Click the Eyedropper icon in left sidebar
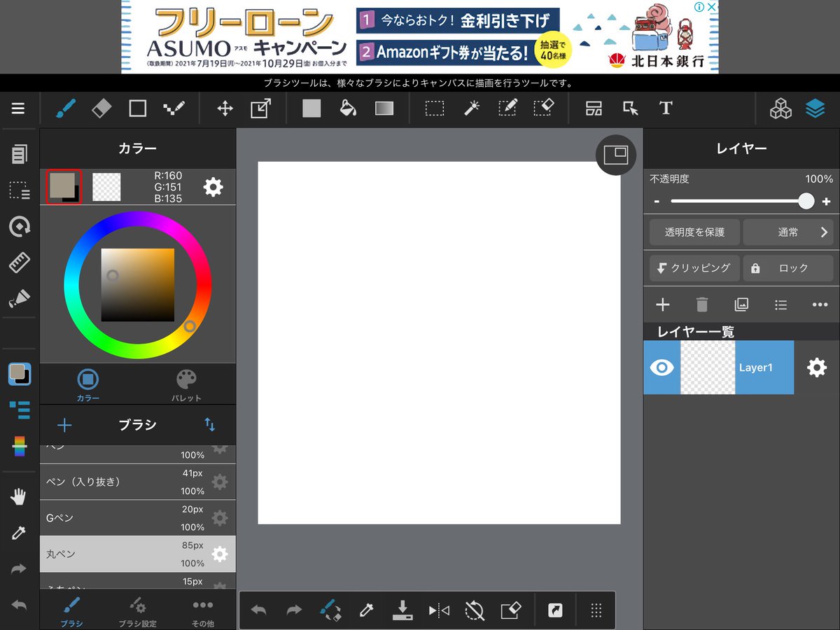The width and height of the screenshot is (840, 630). 19,533
